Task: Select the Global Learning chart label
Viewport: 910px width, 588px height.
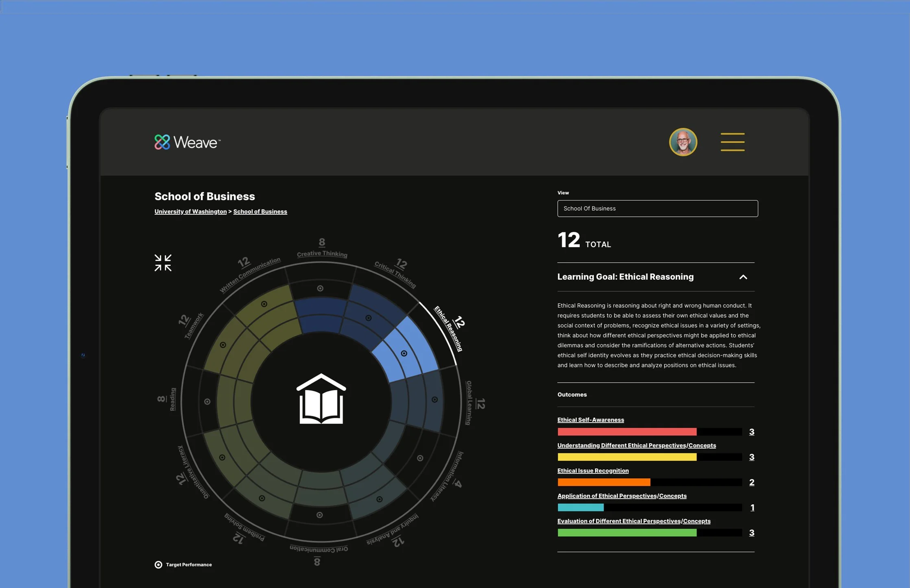Action: (469, 403)
